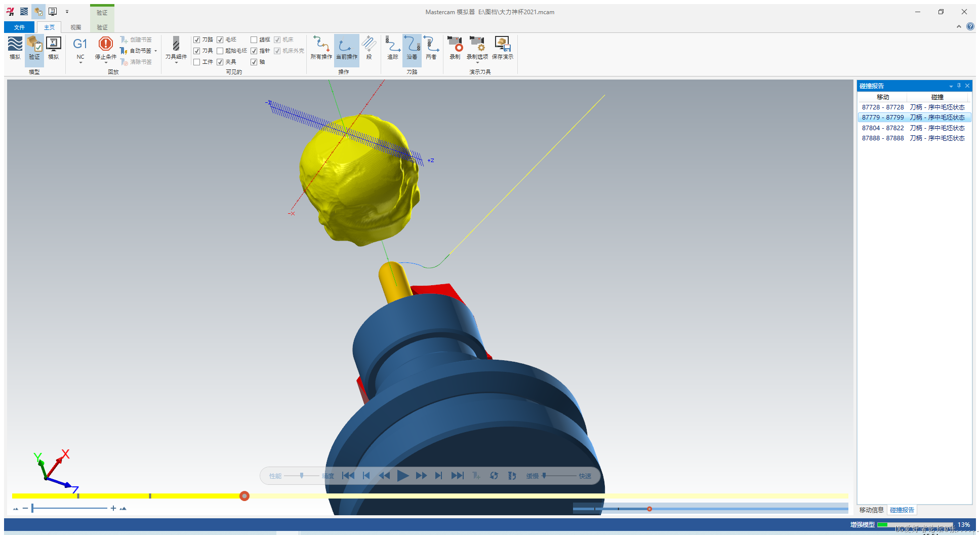This screenshot has width=980, height=535.
Task: Toggle the 刀具 tool checkbox
Action: (197, 51)
